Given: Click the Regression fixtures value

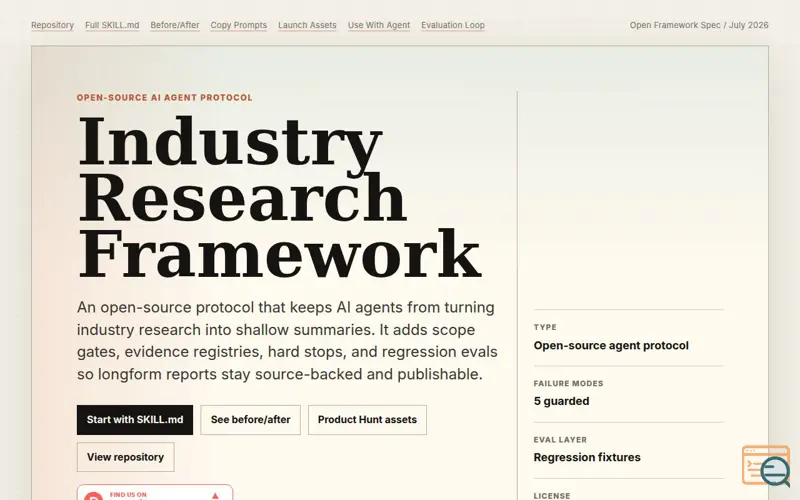Looking at the screenshot, I should [x=587, y=457].
